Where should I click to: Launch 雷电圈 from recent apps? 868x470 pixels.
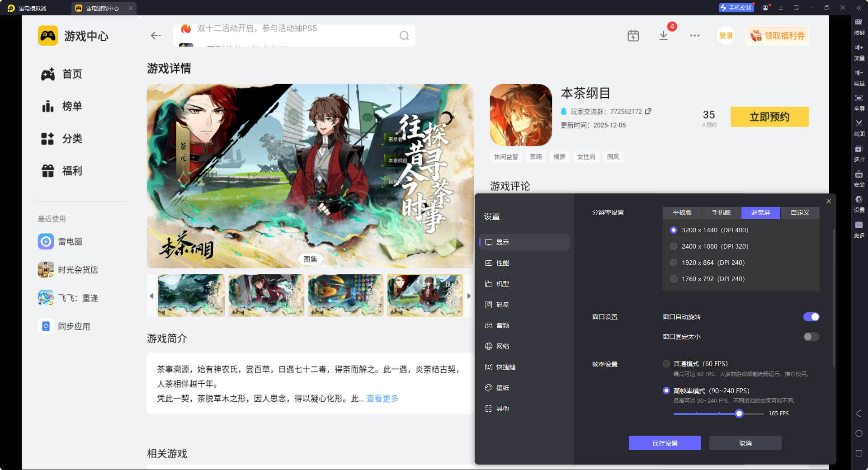tap(60, 242)
